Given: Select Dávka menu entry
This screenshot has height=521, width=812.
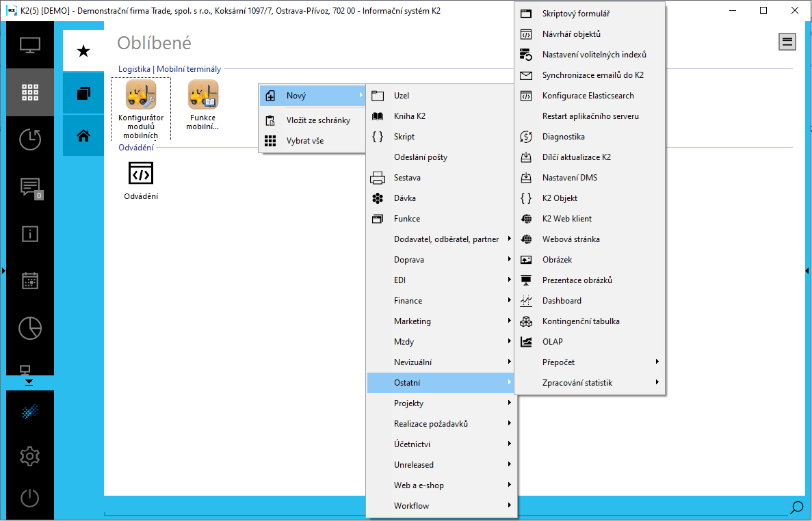Looking at the screenshot, I should (x=440, y=198).
